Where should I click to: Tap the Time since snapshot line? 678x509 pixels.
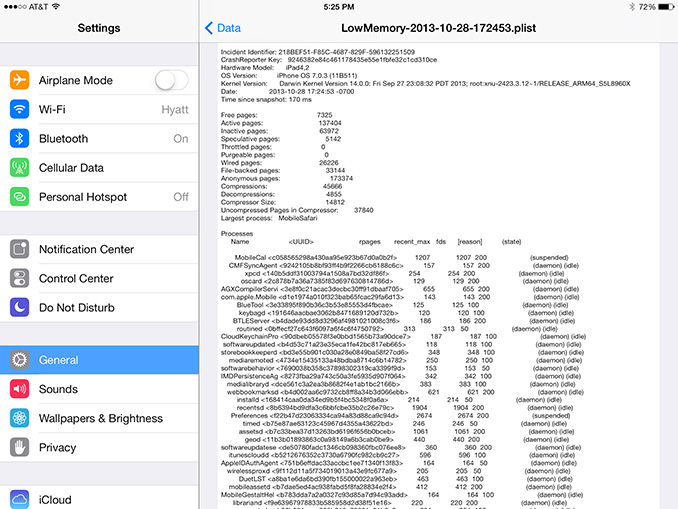click(266, 99)
